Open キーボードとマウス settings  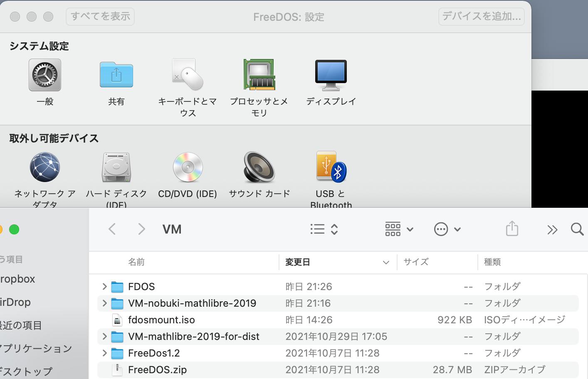tap(188, 75)
